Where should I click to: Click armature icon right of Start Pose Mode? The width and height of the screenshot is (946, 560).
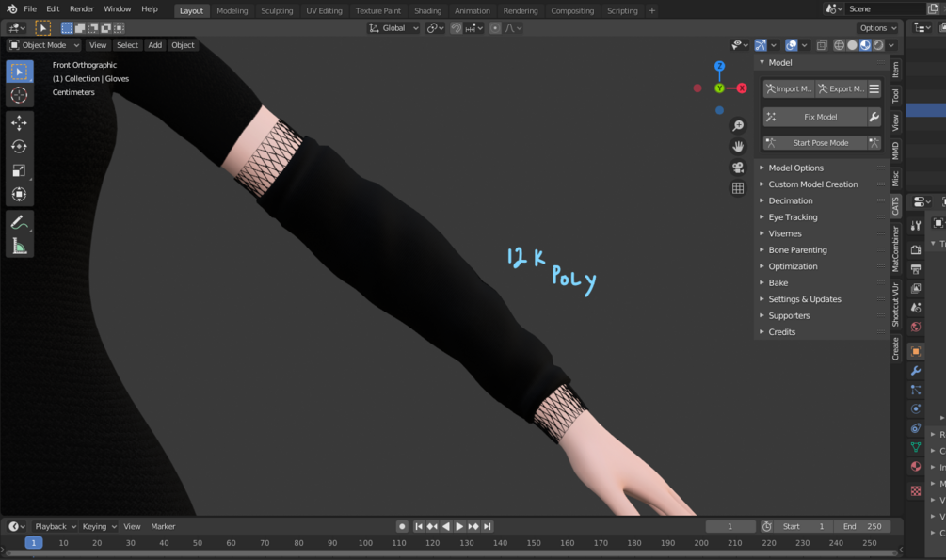[874, 143]
